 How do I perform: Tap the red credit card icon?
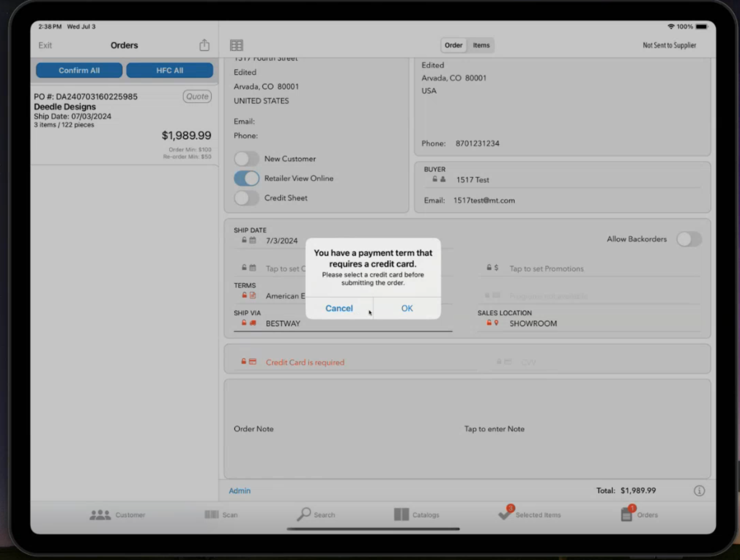coord(252,361)
